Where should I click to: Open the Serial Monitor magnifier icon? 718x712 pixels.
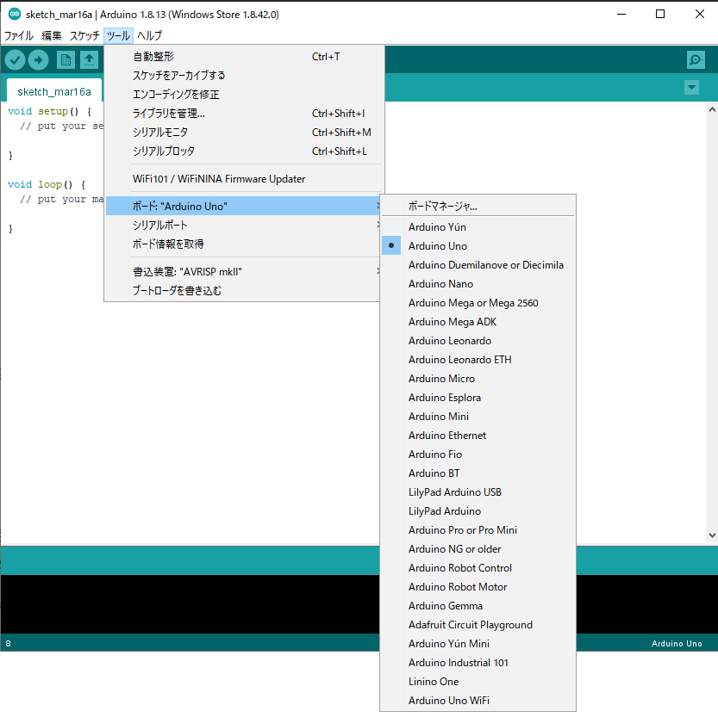696,60
